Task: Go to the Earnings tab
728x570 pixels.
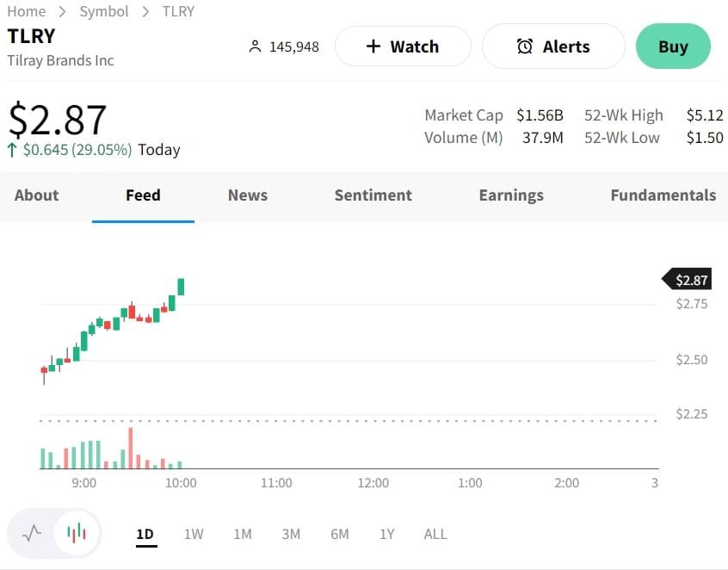Action: [511, 195]
